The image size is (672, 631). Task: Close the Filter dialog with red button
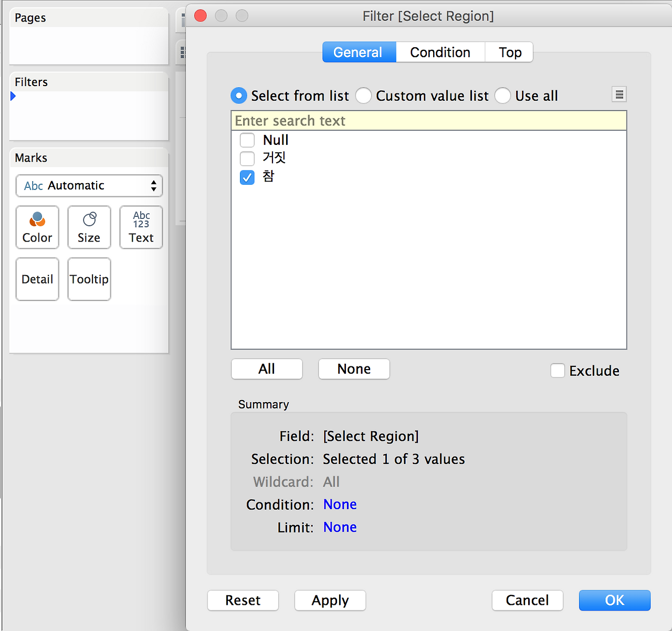(x=201, y=16)
